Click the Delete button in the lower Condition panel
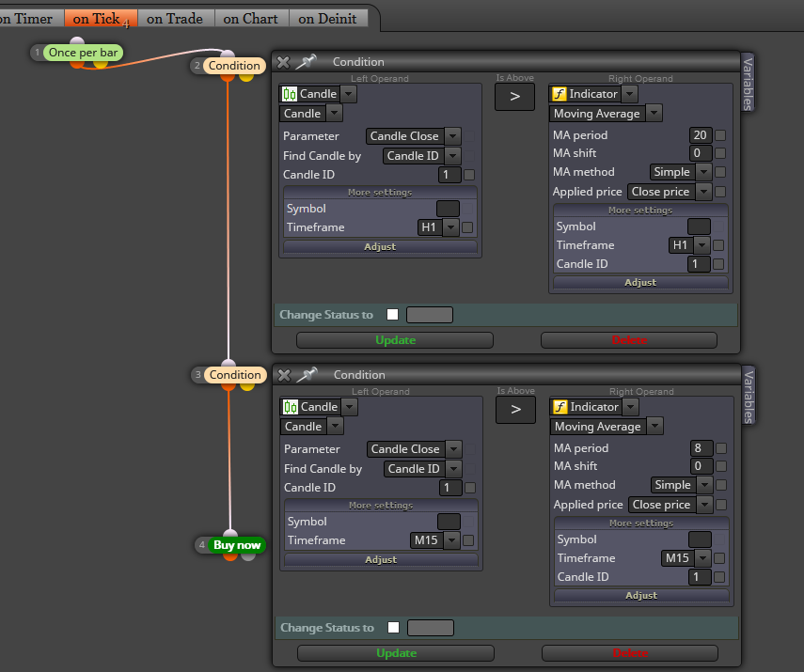This screenshot has height=672, width=804. 630,653
